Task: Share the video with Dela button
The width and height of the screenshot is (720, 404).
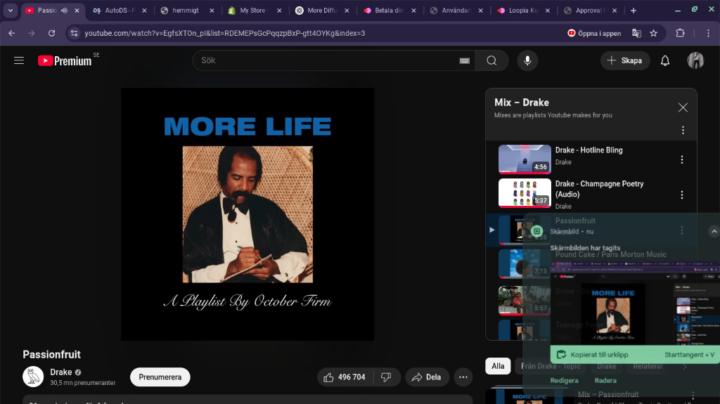Action: (x=427, y=377)
